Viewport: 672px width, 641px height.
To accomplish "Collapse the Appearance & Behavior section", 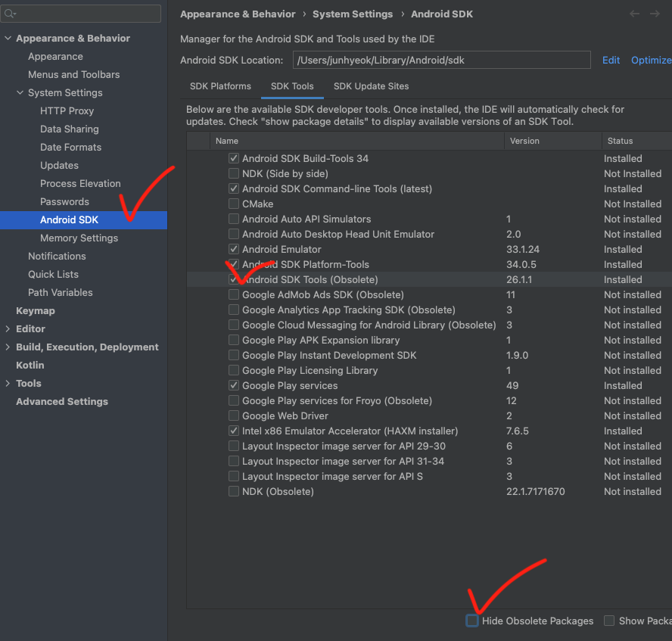I will coord(8,38).
